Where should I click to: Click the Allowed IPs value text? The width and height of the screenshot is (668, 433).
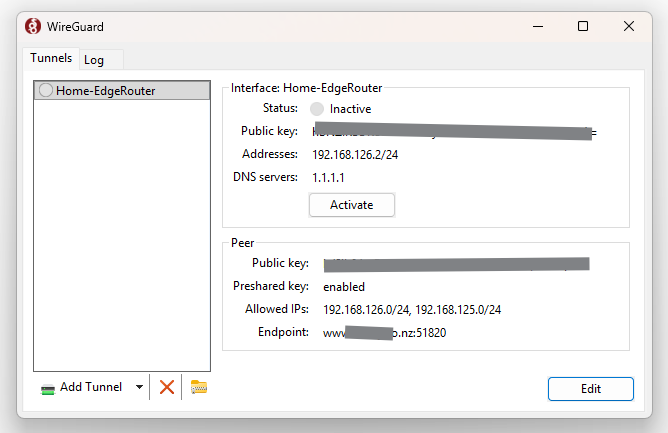click(x=412, y=310)
